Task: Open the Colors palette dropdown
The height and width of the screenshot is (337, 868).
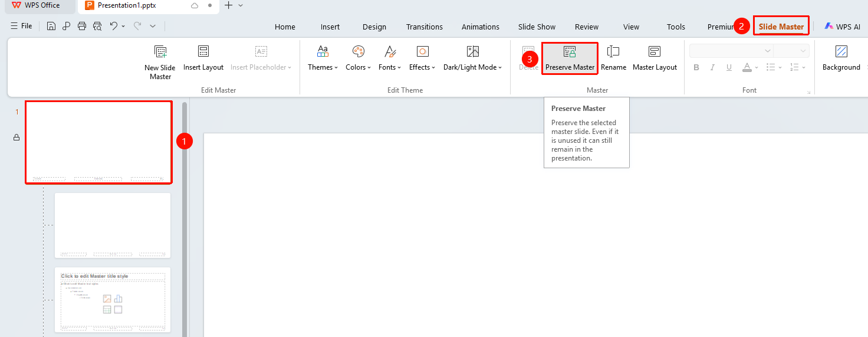Action: pos(358,58)
